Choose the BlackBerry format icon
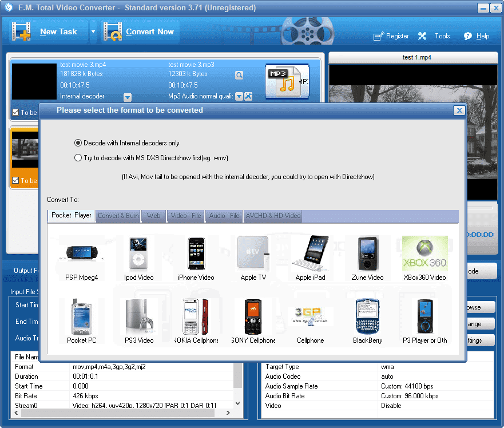 [367, 317]
